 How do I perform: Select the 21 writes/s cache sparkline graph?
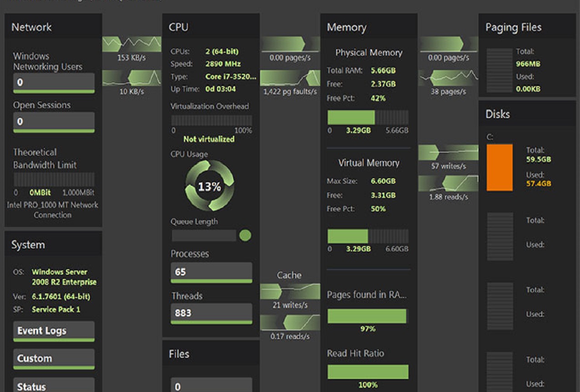tap(290, 291)
